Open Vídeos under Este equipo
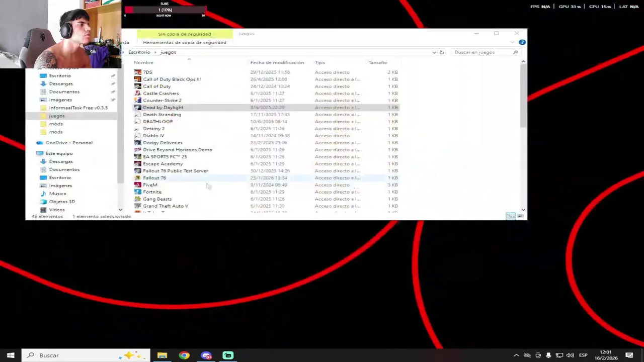 [57, 210]
